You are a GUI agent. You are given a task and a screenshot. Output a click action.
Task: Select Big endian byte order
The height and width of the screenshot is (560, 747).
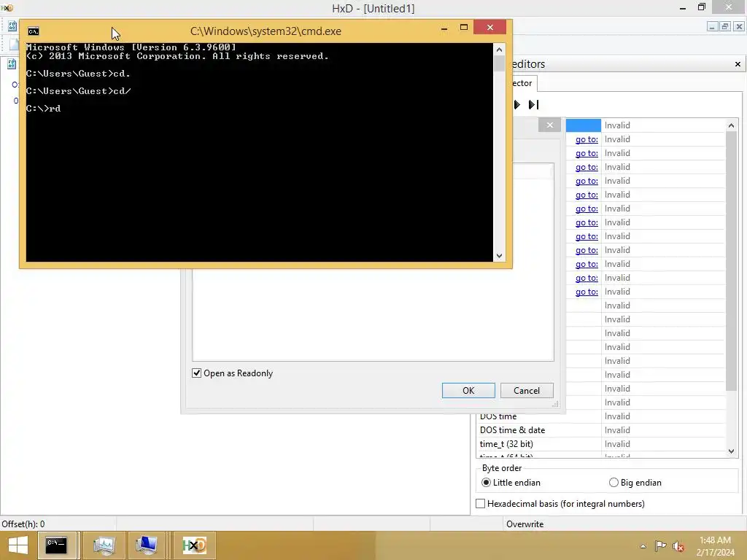coord(614,483)
